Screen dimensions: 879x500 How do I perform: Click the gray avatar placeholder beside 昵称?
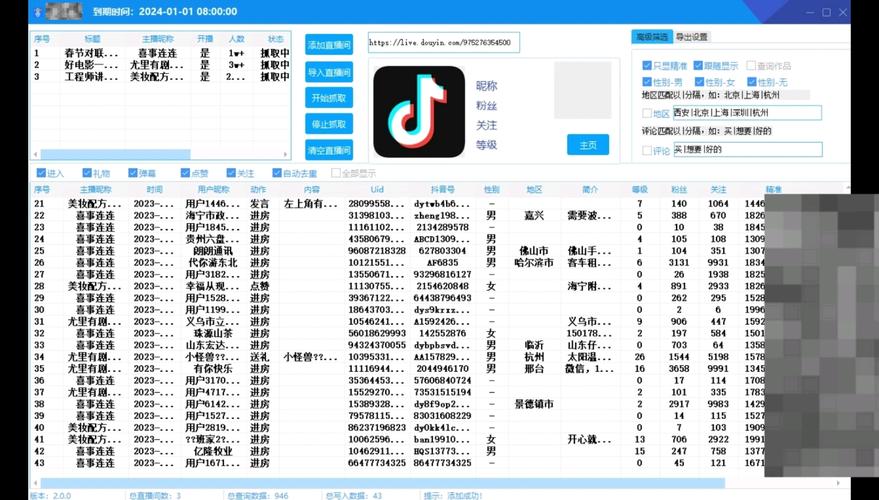coord(582,90)
